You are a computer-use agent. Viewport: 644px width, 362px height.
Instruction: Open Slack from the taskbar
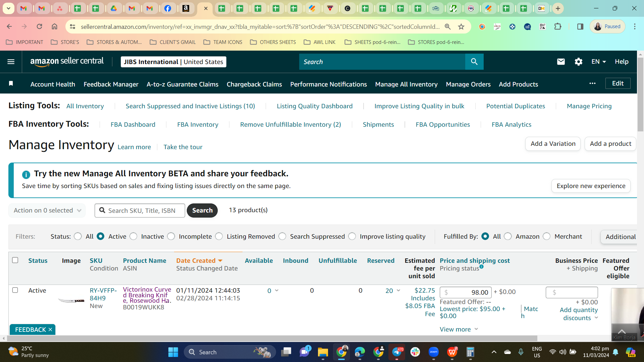415,352
